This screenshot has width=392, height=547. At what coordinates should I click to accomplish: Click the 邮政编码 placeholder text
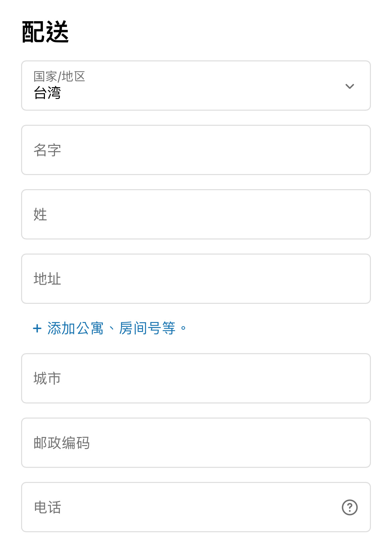pyautogui.click(x=62, y=443)
